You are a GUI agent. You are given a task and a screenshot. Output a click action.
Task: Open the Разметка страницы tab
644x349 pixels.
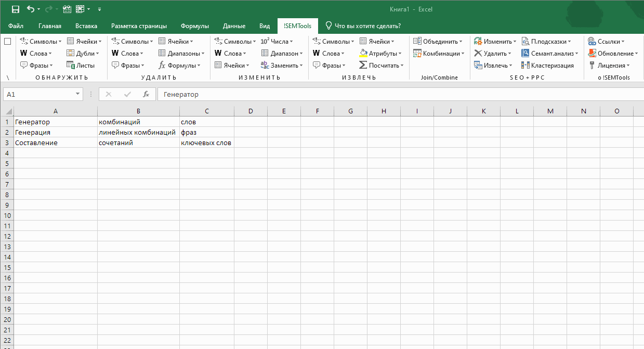coord(139,26)
